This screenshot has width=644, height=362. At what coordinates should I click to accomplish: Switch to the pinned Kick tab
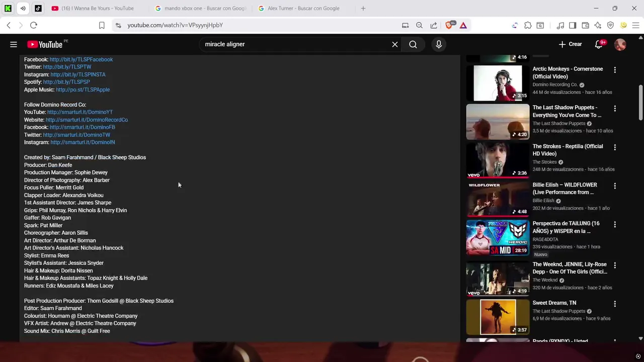[8, 8]
